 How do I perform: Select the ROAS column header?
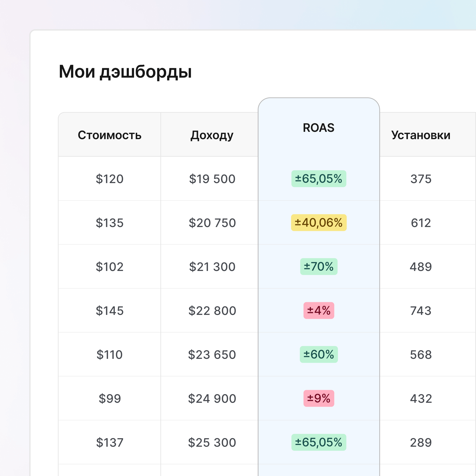tap(318, 128)
